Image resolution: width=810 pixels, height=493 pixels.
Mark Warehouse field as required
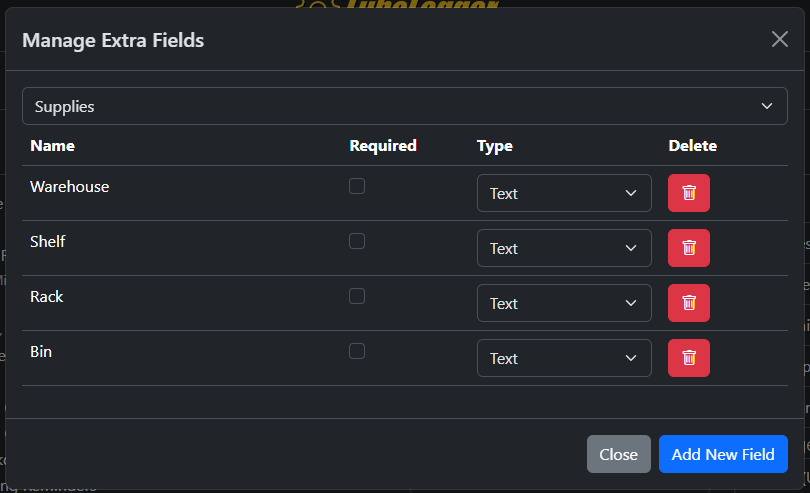[x=357, y=186]
